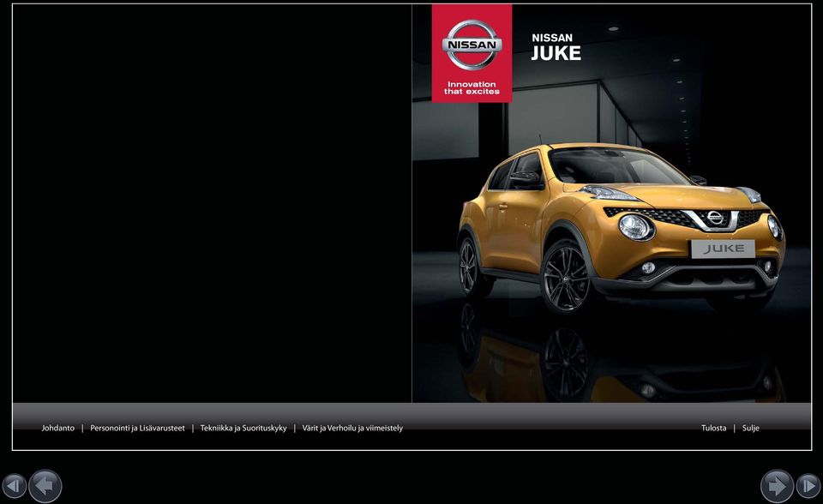The height and width of the screenshot is (504, 823).
Task: Click Tulosta to print the brochure
Action: [714, 429]
